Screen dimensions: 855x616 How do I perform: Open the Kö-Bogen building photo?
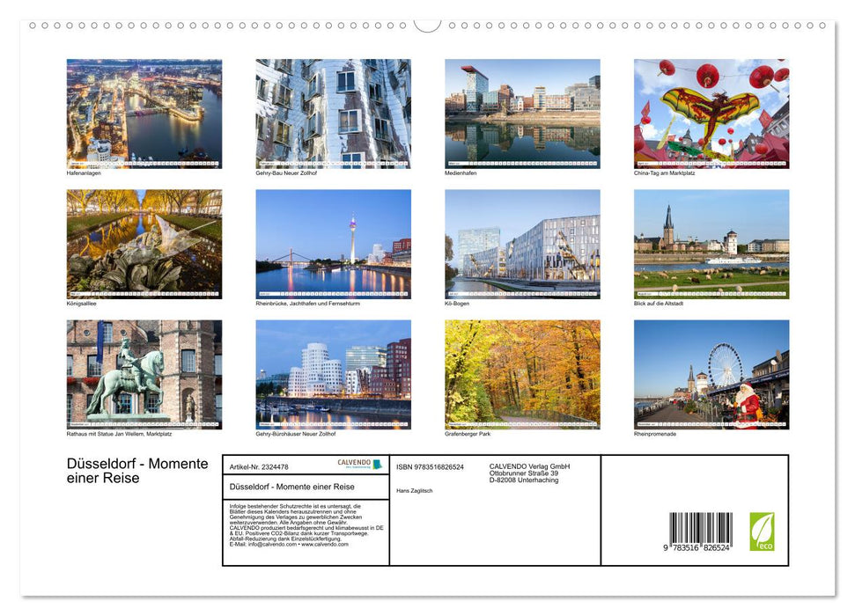click(522, 244)
